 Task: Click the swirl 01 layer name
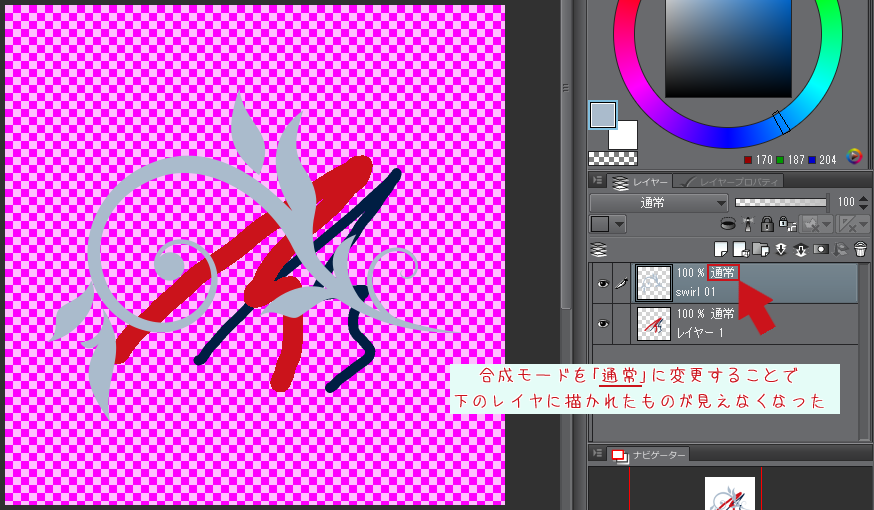coord(695,292)
